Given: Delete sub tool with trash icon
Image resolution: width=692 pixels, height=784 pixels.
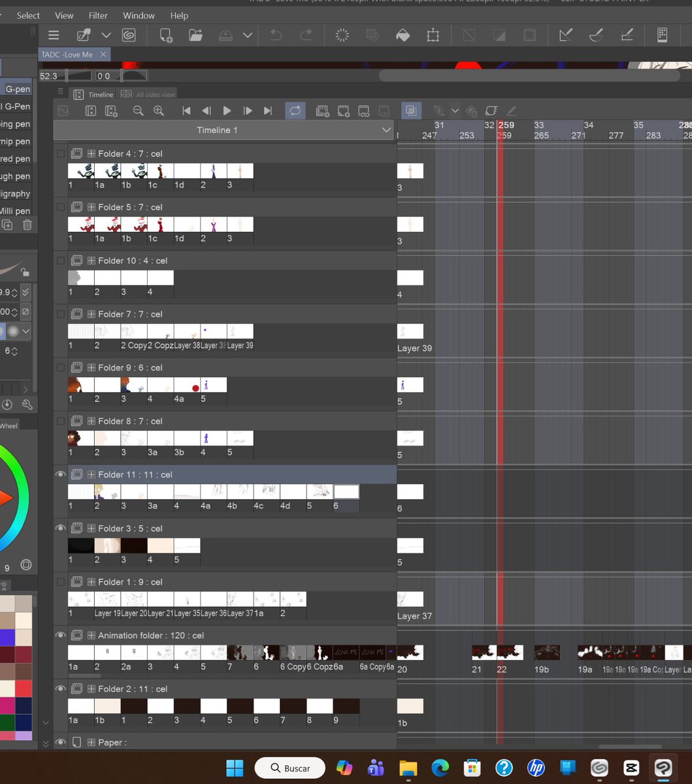Looking at the screenshot, I should (x=27, y=225).
